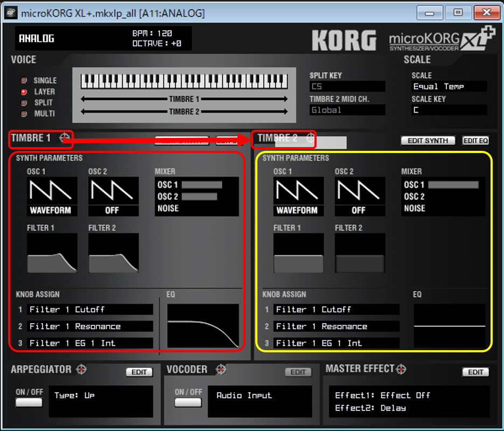Adjust Timbre 1 mixer OSC 1 level bar

[x=202, y=185]
